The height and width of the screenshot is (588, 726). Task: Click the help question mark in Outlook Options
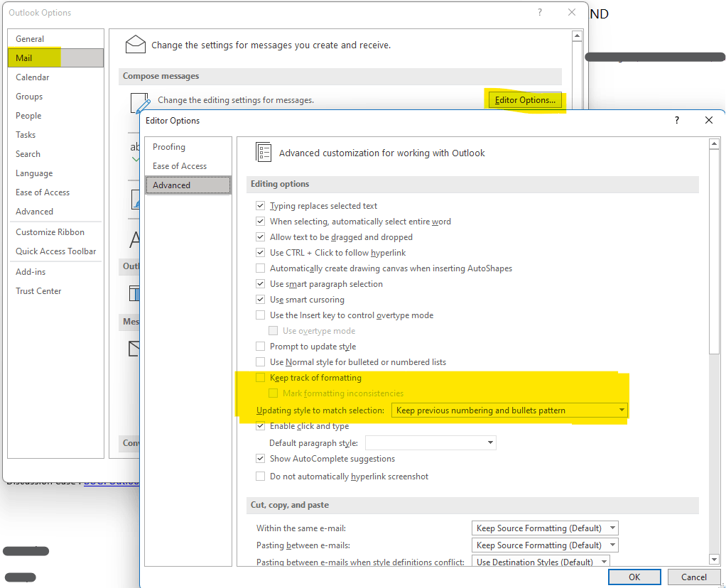(x=540, y=13)
